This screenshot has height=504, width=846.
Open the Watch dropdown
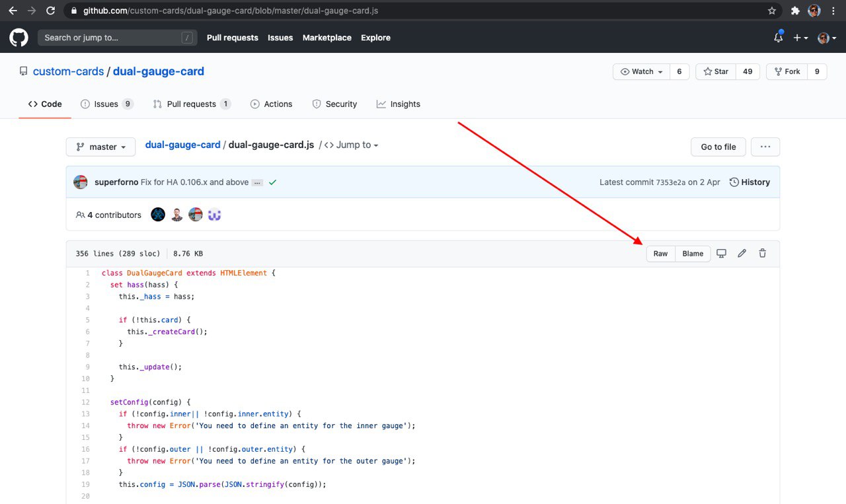(x=642, y=71)
